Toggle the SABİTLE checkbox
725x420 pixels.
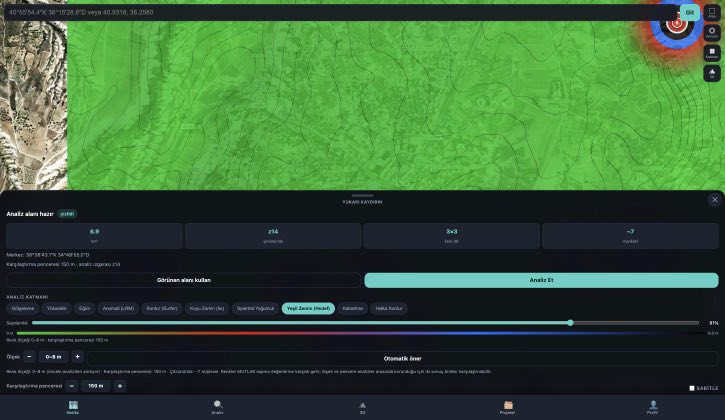(x=692, y=388)
